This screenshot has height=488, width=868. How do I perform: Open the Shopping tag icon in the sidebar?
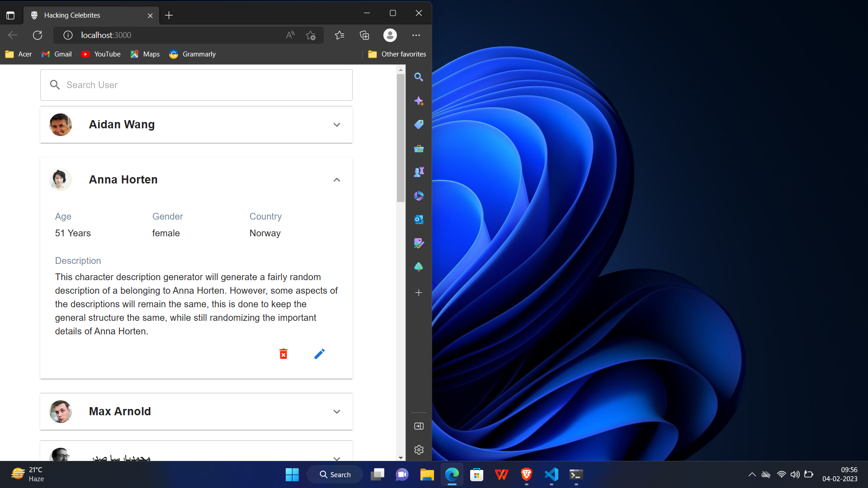419,124
